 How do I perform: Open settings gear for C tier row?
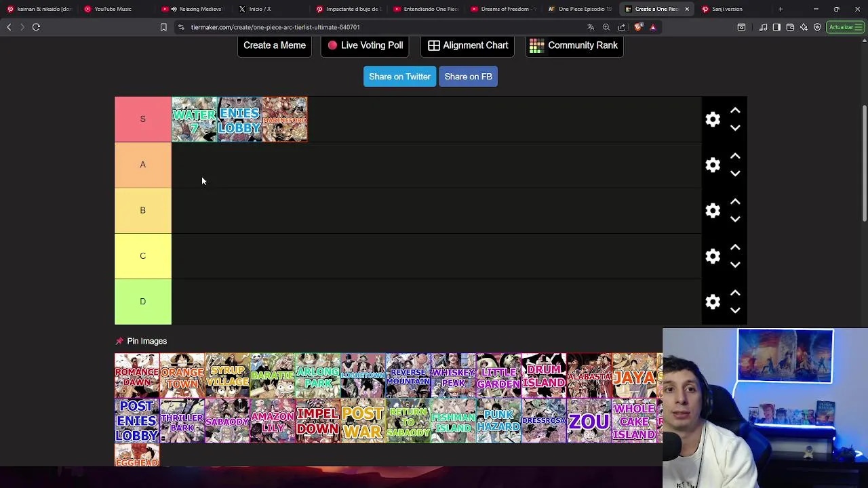(713, 256)
